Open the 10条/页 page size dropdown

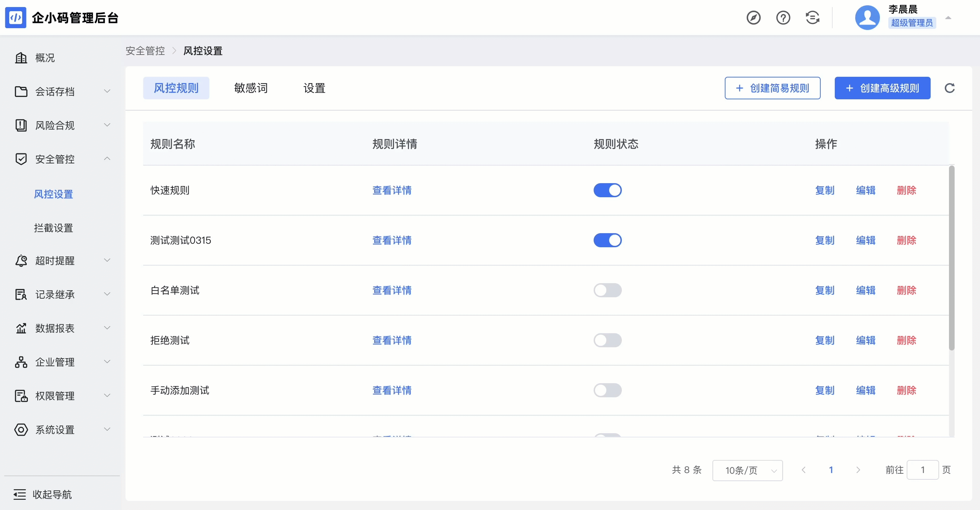click(747, 471)
